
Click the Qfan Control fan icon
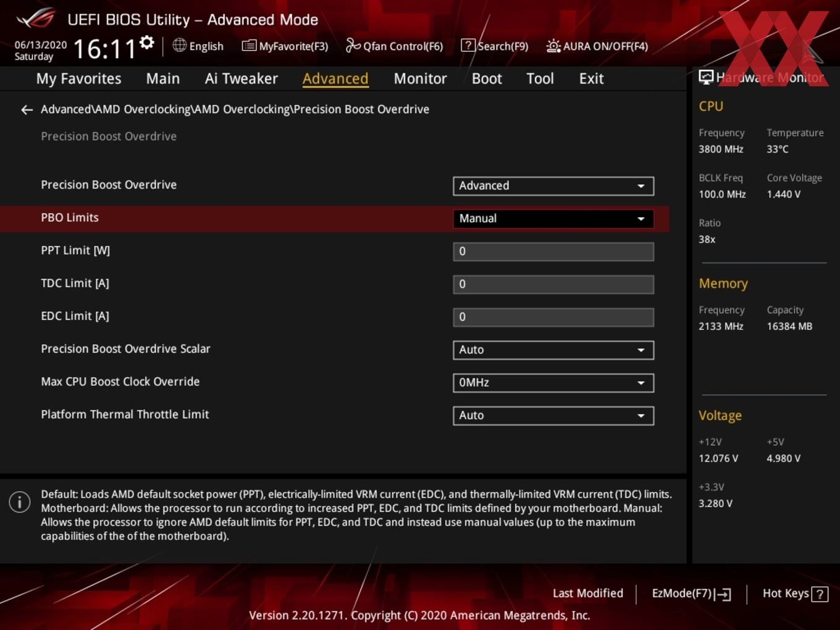[353, 45]
